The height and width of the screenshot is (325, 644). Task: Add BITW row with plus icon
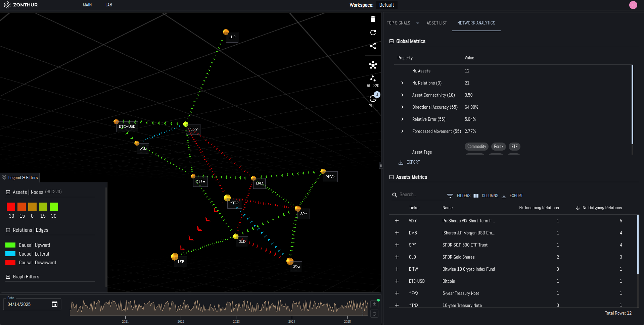click(x=397, y=269)
